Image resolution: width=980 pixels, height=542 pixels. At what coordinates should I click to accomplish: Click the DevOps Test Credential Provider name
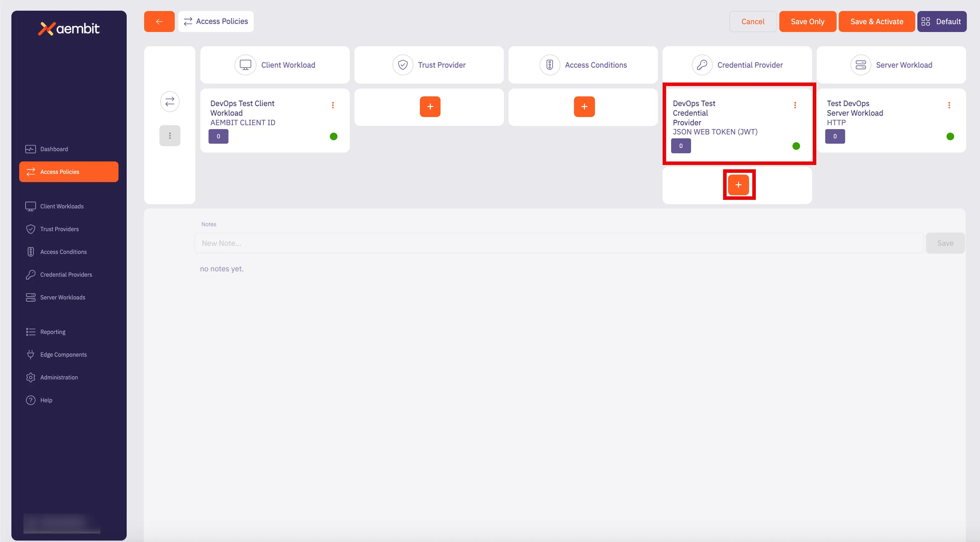(694, 113)
